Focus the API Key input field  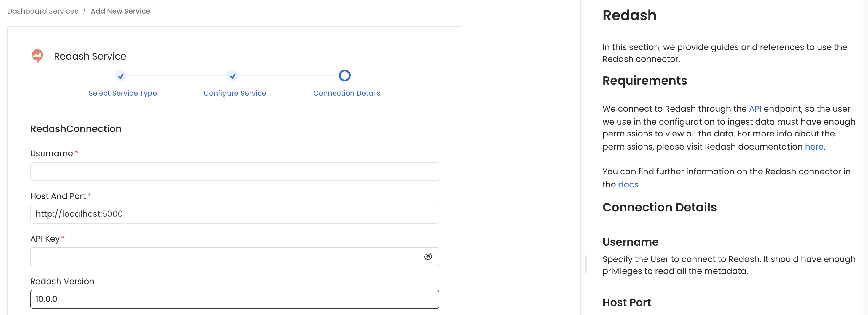222,256
